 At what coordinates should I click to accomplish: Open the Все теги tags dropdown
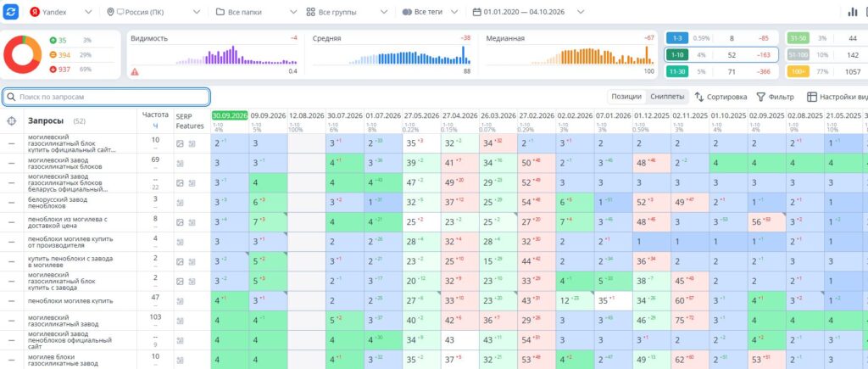point(430,12)
